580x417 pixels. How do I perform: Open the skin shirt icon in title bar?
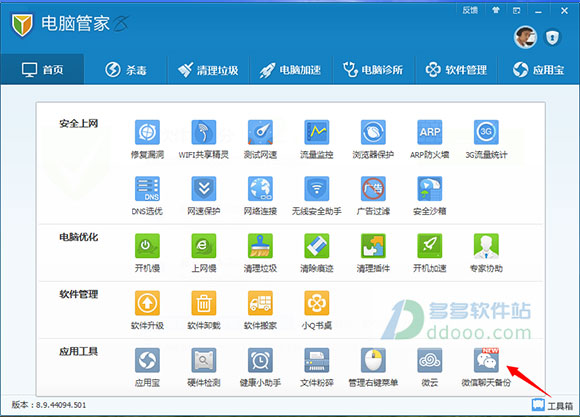(x=496, y=10)
